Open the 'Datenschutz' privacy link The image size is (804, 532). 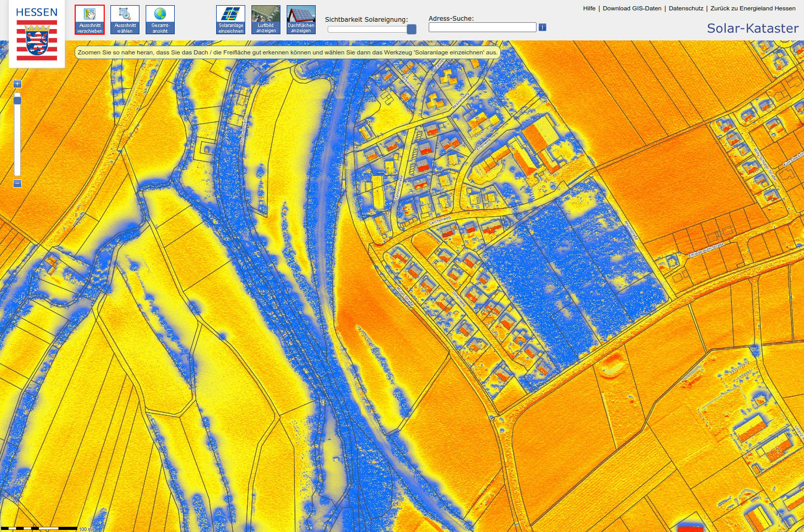pos(686,8)
